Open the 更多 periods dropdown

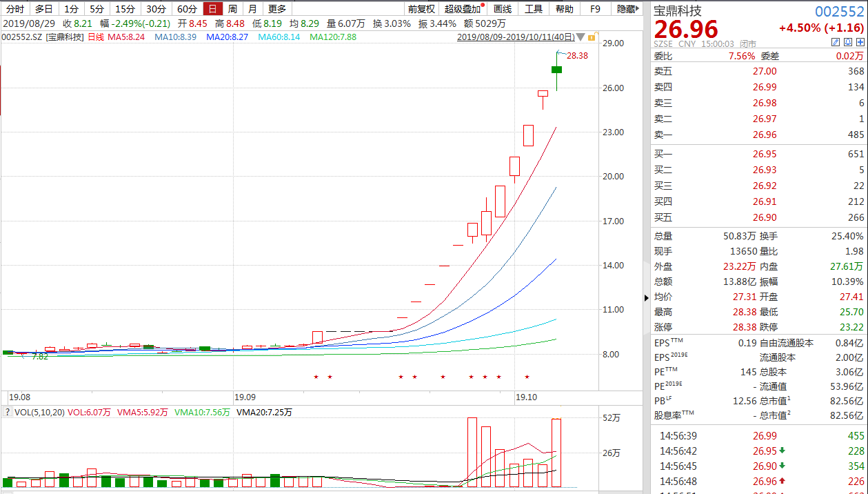click(x=277, y=9)
